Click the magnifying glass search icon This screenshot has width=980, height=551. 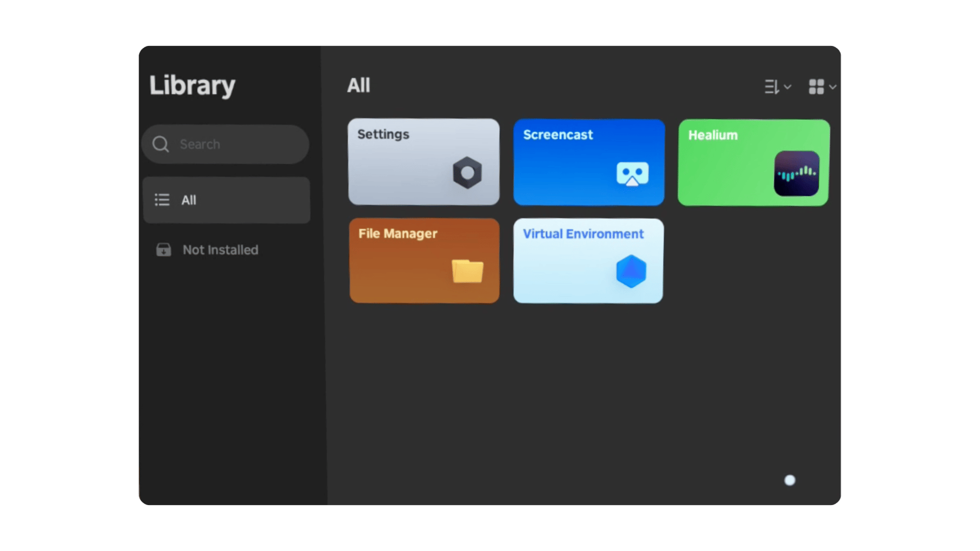pyautogui.click(x=160, y=144)
